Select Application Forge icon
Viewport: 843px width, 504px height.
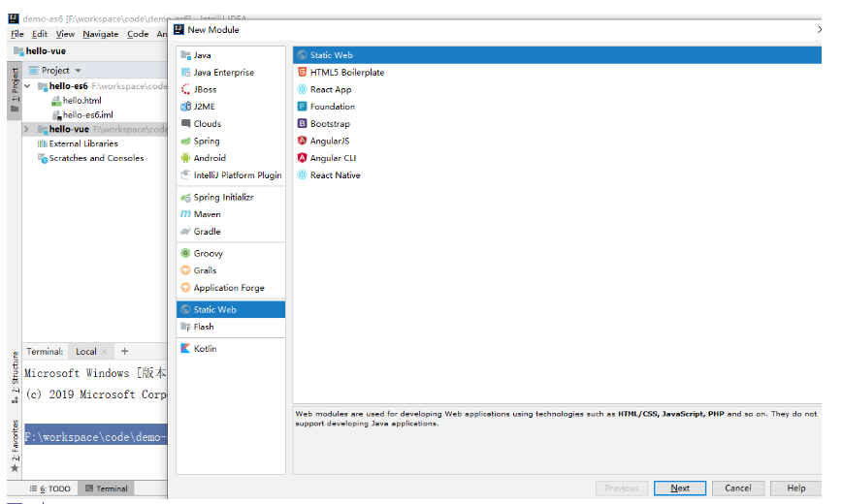[x=185, y=288]
